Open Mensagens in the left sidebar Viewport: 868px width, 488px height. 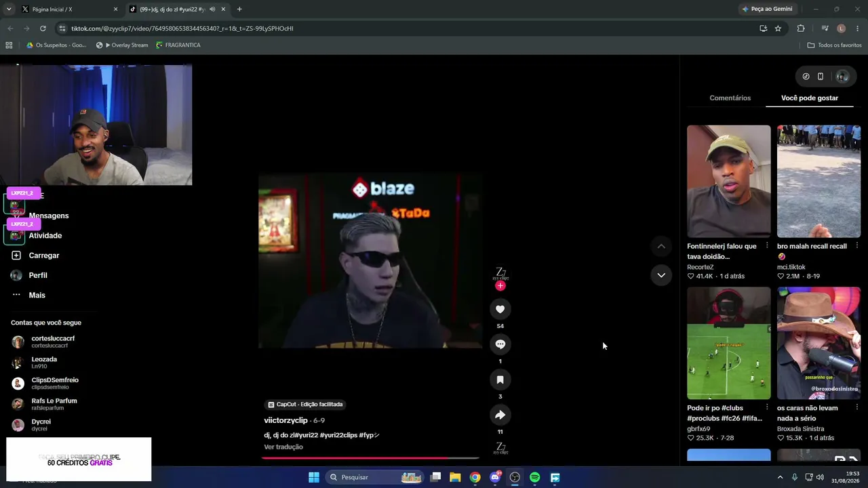point(48,216)
